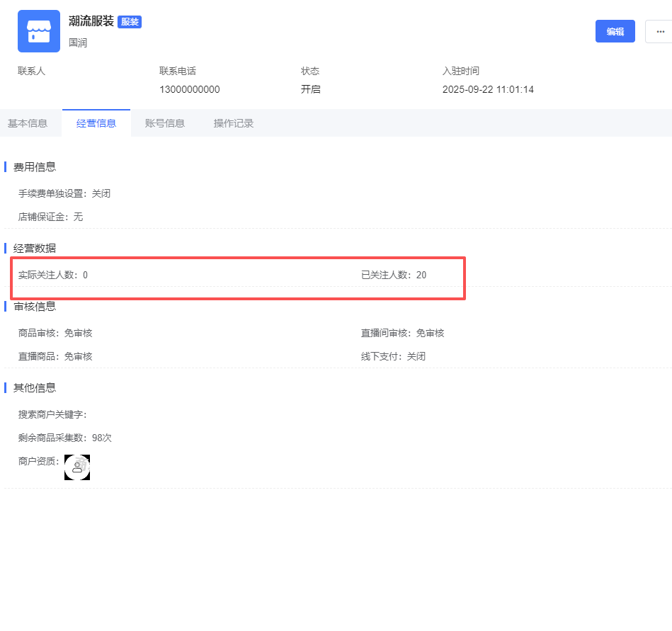Open the 账号信息 tab
672x631 pixels.
[165, 123]
